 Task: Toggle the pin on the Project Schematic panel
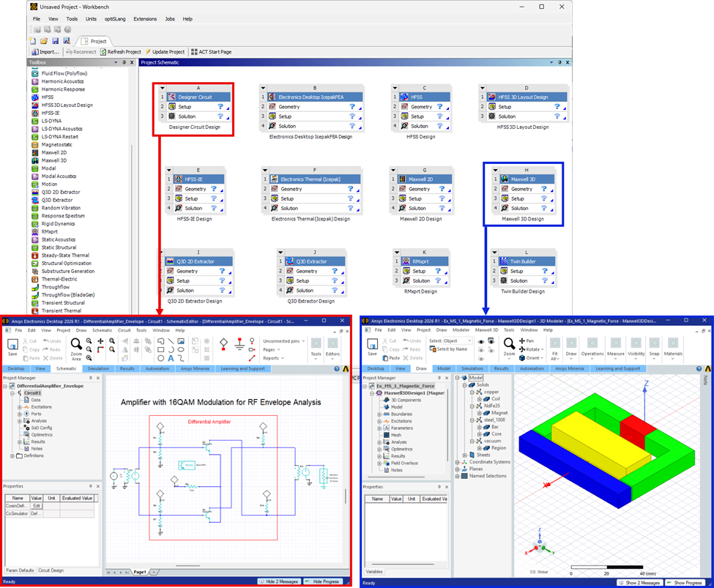[x=559, y=62]
